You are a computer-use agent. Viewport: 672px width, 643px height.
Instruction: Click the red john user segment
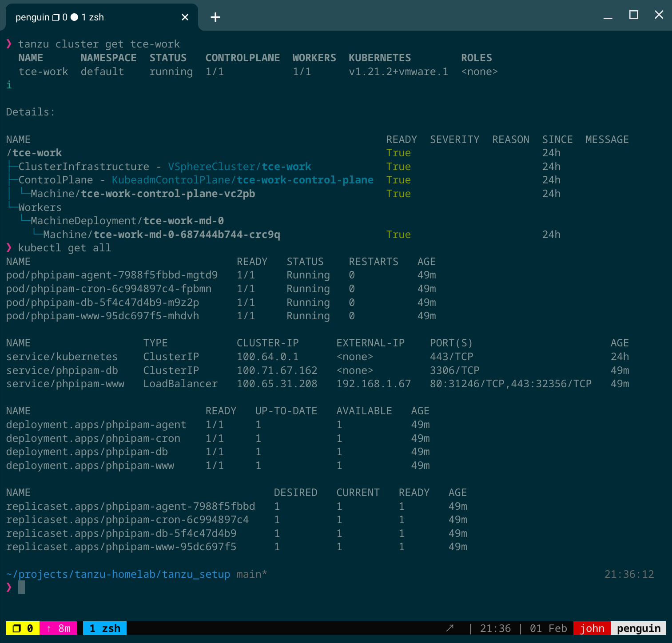click(x=592, y=628)
